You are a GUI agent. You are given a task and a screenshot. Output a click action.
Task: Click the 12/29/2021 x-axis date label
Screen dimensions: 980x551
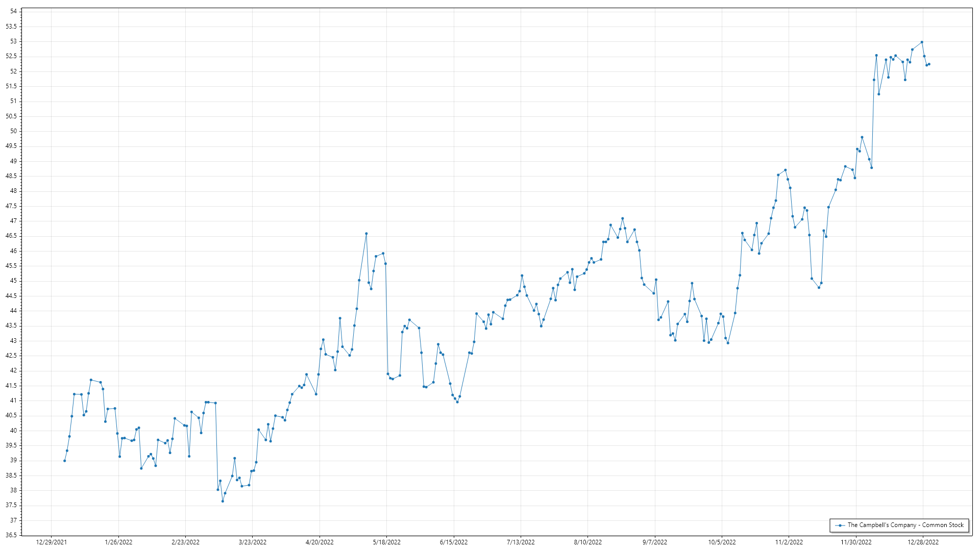pyautogui.click(x=52, y=542)
